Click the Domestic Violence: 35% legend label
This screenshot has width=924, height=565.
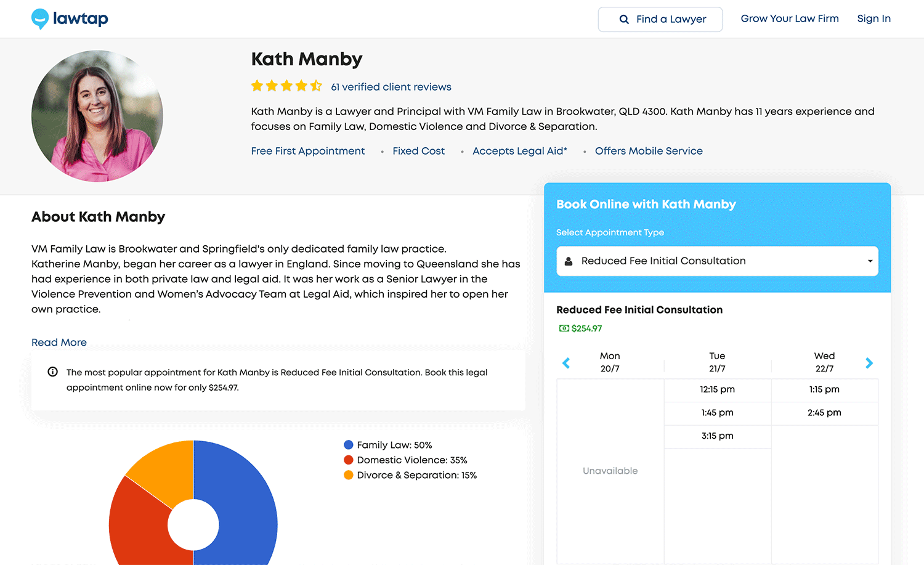(412, 460)
